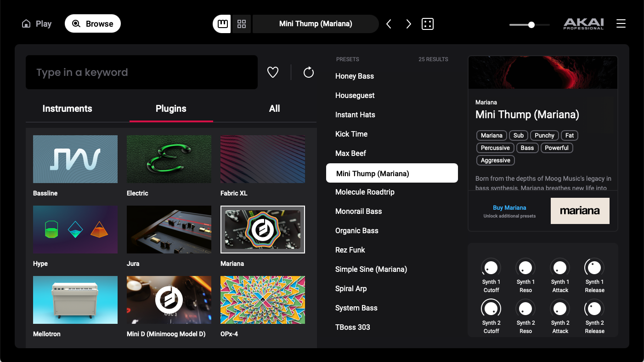Load the Monorail Bass preset

[359, 211]
